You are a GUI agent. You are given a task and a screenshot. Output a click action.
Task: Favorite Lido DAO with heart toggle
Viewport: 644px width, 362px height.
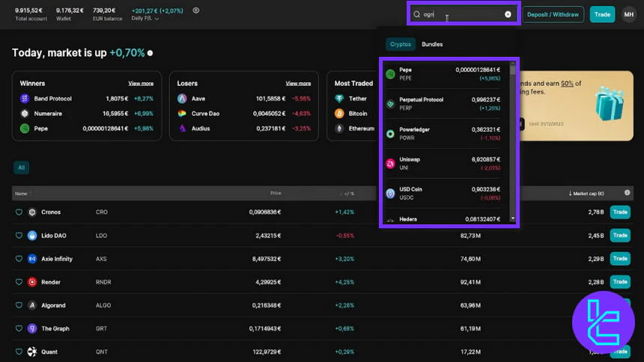pos(19,236)
